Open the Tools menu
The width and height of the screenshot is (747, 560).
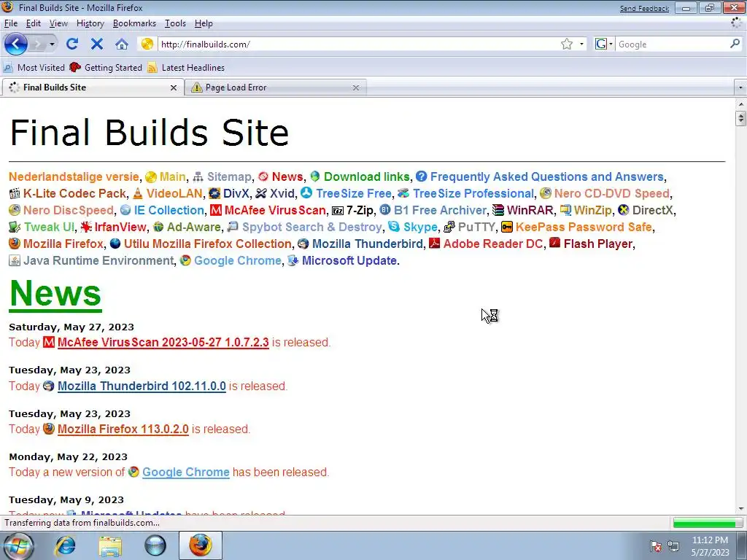175,23
